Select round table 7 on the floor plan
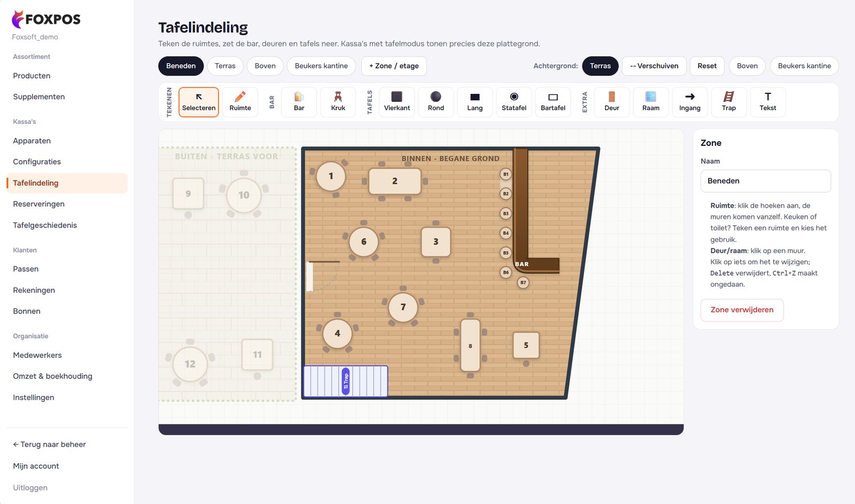 pyautogui.click(x=403, y=307)
